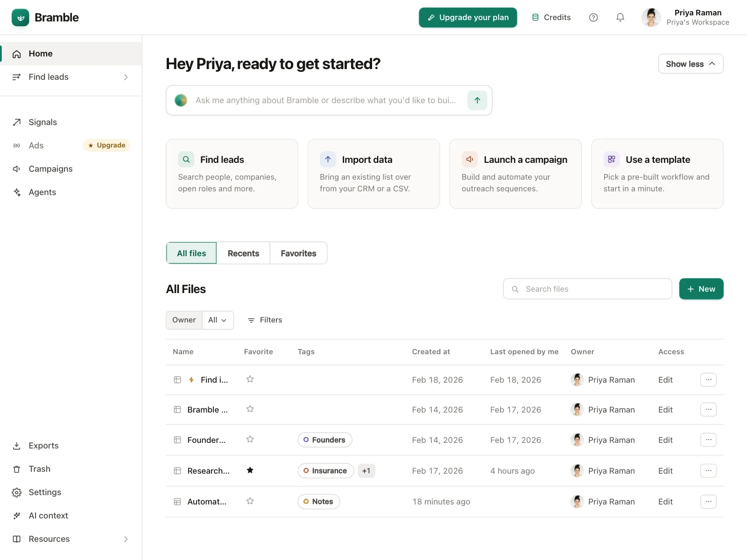Click the magnifier icon in Search files
Image resolution: width=747 pixels, height=560 pixels.
click(x=515, y=289)
